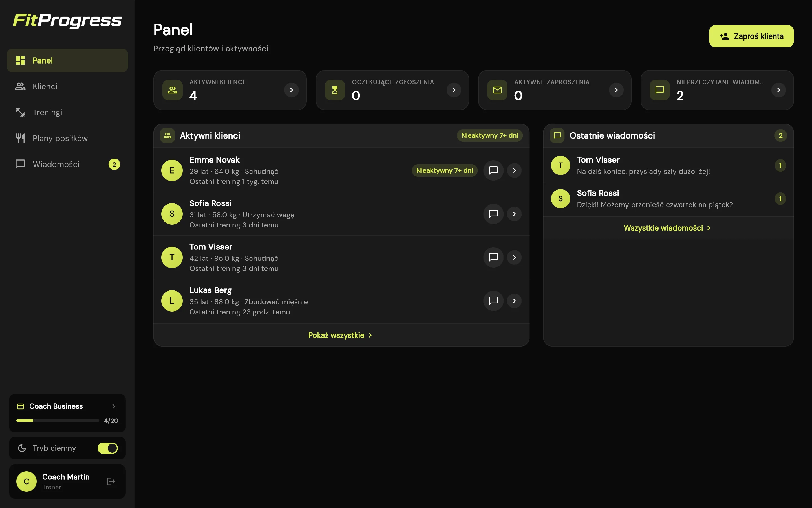Image resolution: width=812 pixels, height=508 pixels.
Task: Toggle the Nieaktywny 7+ dni filter in header
Action: pyautogui.click(x=489, y=135)
